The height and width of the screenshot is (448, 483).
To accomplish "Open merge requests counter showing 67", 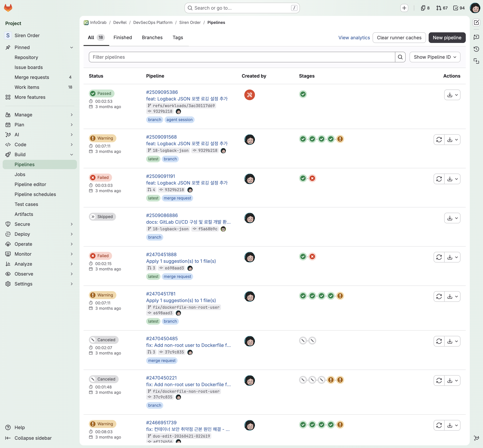I will [x=442, y=8].
